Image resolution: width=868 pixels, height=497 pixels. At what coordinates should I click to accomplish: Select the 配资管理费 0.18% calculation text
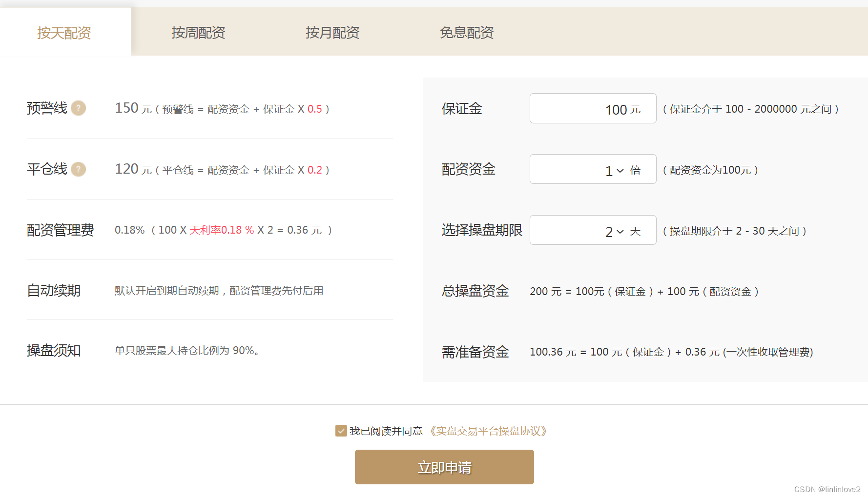tap(224, 230)
